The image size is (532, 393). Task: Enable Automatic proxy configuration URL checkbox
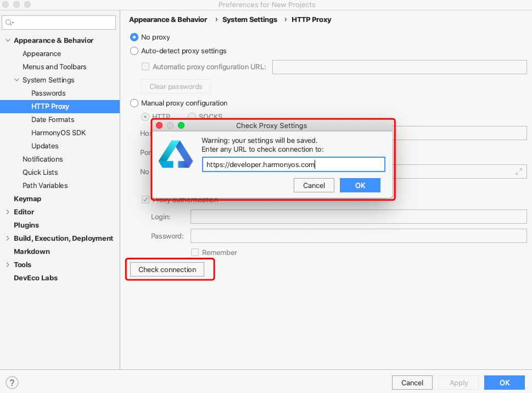[145, 67]
